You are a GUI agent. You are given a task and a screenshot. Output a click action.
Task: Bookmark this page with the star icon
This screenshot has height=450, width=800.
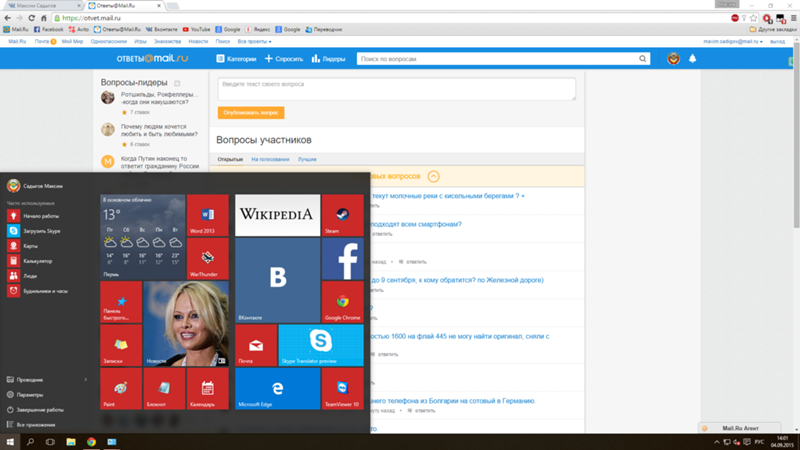tap(754, 18)
